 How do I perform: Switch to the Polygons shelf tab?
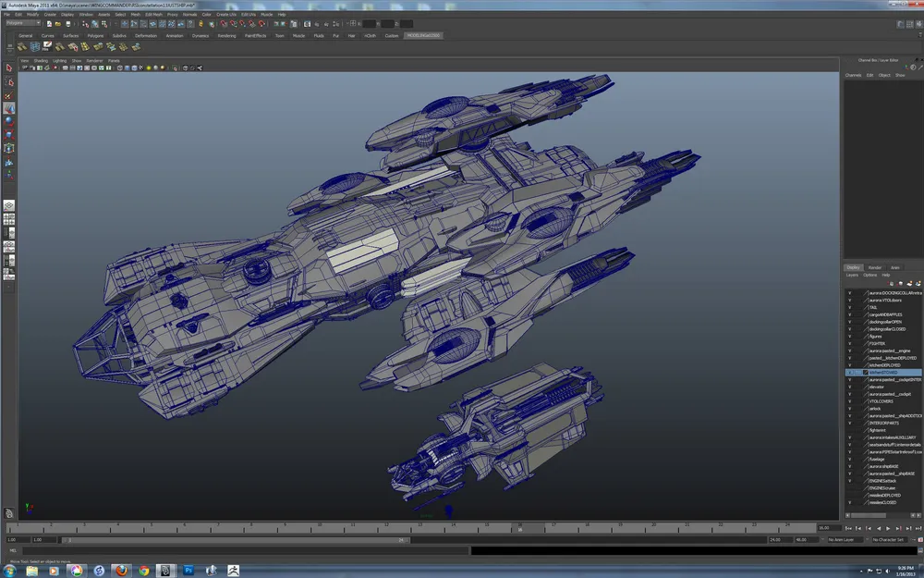95,35
